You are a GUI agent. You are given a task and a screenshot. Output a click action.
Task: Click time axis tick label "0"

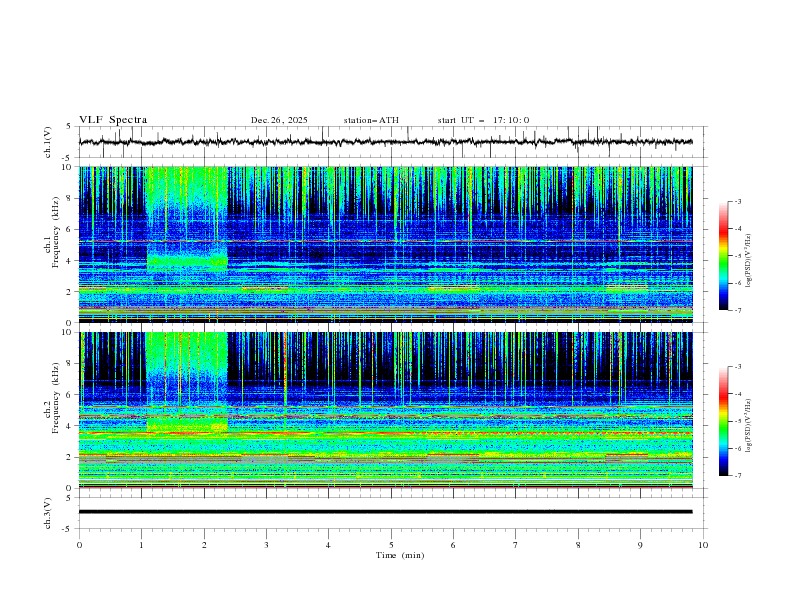[x=79, y=545]
